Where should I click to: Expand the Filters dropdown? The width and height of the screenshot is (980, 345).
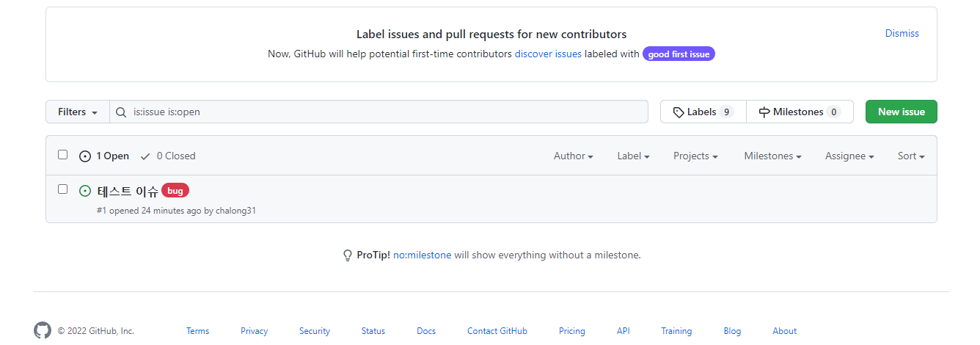point(78,112)
